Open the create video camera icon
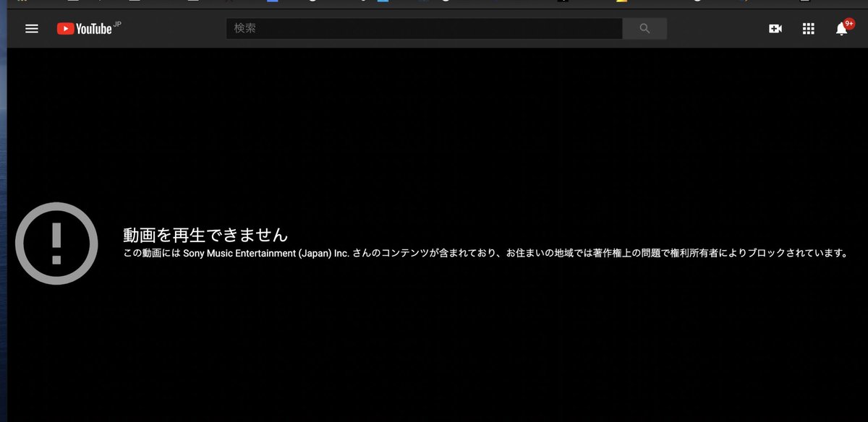Viewport: 868px width, 422px height. (775, 29)
